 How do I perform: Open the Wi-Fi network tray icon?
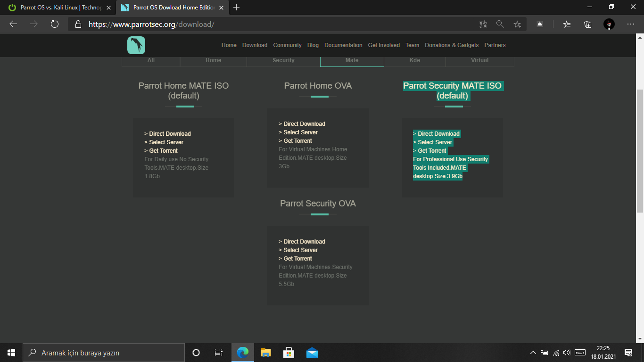[x=556, y=353]
